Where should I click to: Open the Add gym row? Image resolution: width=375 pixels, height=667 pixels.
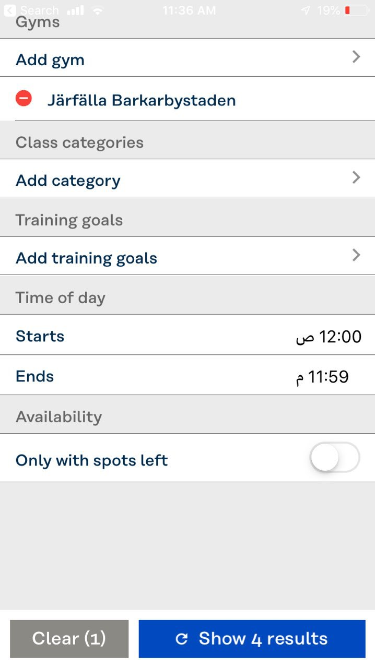pyautogui.click(x=188, y=58)
